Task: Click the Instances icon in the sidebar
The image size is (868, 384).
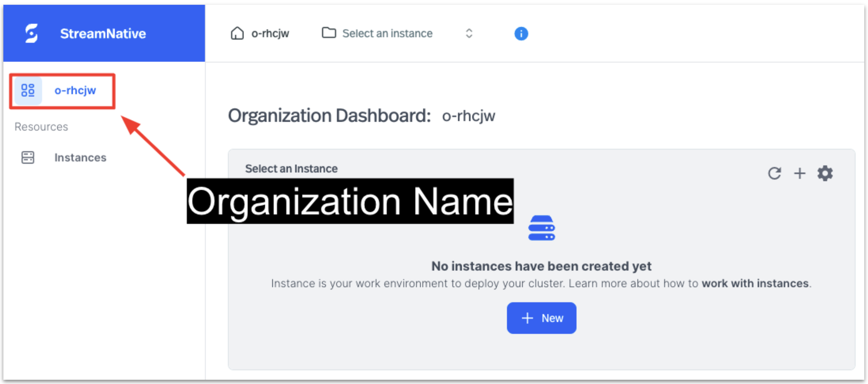Action: [28, 157]
